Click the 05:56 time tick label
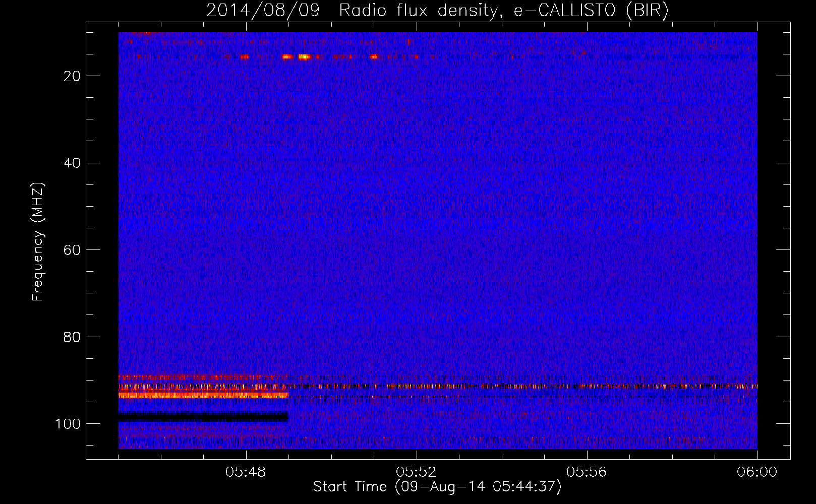This screenshot has height=504, width=816. click(587, 472)
